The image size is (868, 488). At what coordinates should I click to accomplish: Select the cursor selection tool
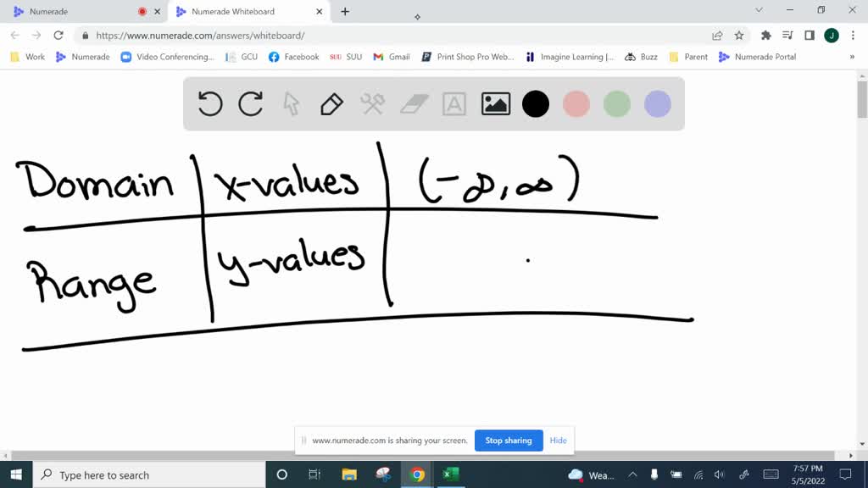[x=291, y=103]
